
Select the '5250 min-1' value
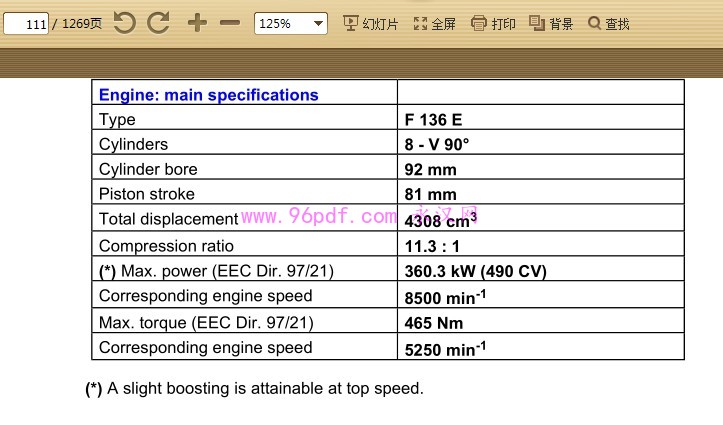tap(445, 349)
